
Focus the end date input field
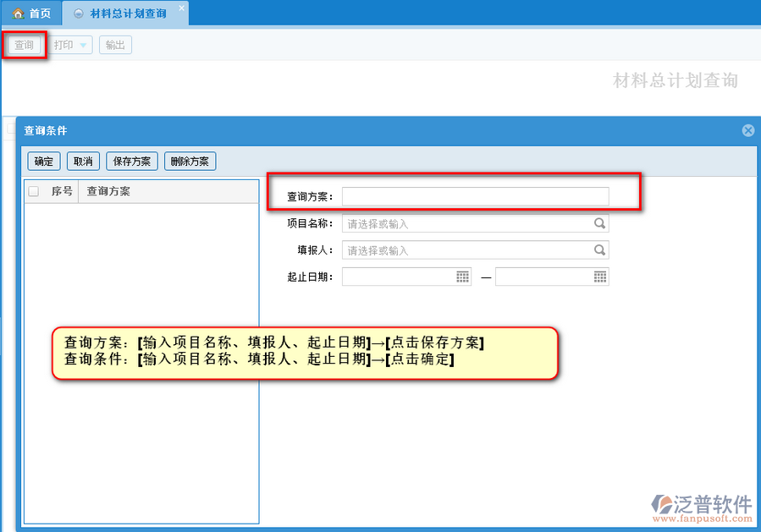tap(552, 277)
